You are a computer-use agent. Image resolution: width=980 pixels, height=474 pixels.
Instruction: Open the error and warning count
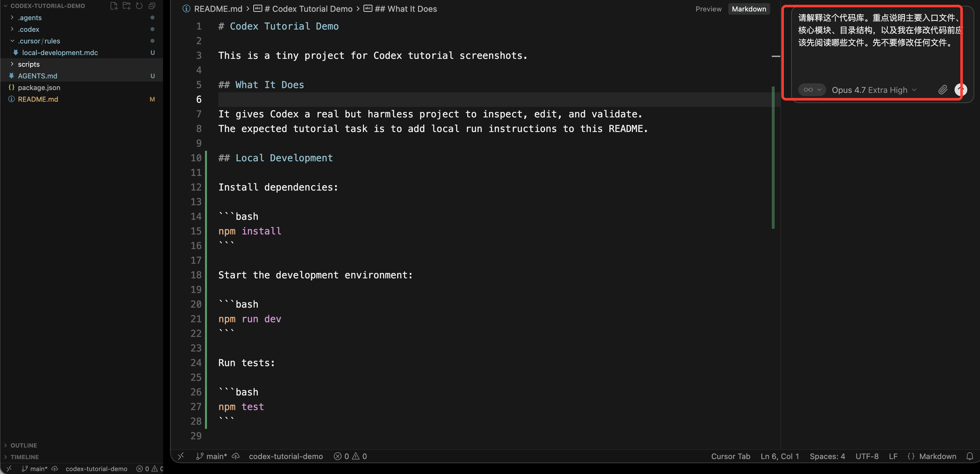click(x=350, y=456)
